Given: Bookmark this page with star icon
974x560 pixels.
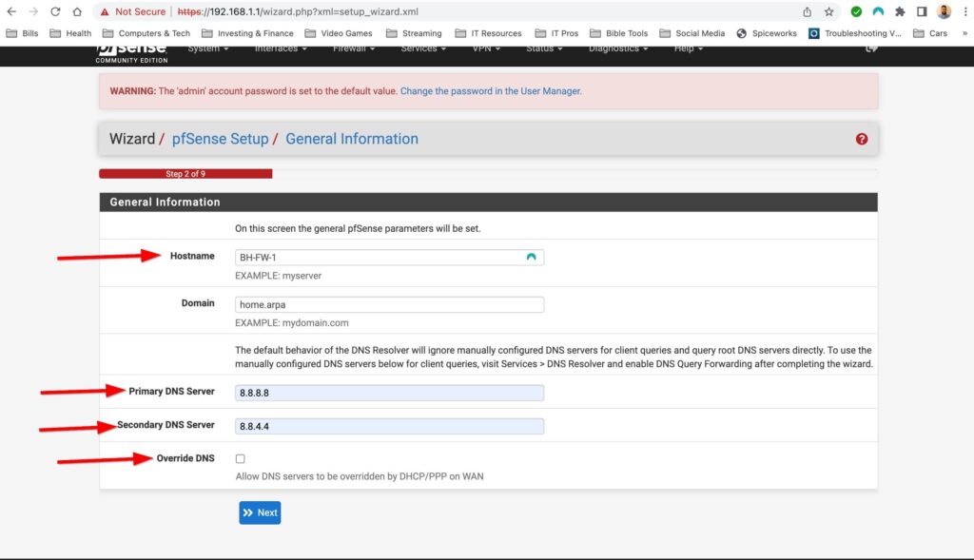Looking at the screenshot, I should pos(828,11).
